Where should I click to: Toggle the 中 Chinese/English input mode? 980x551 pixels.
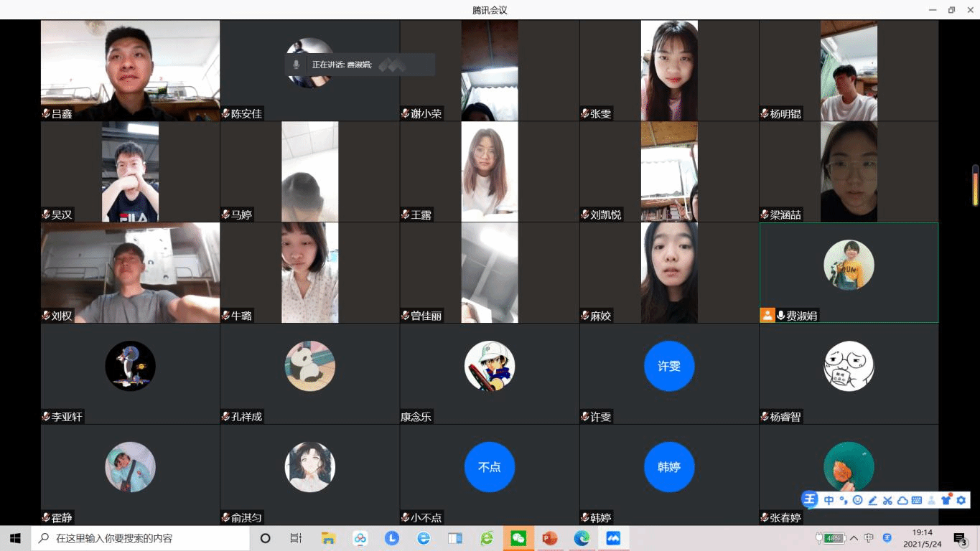coord(829,500)
